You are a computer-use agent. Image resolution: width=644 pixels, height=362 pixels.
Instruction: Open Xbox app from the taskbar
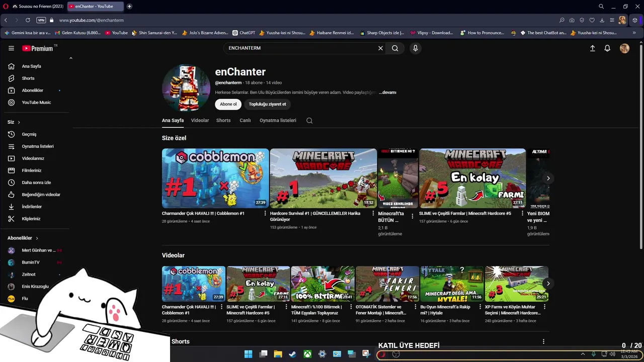307,354
